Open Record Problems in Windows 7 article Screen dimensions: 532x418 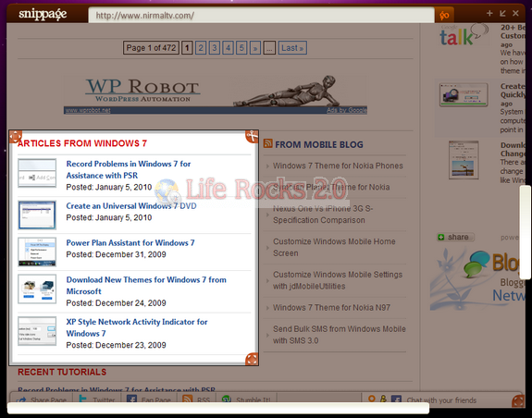(129, 169)
